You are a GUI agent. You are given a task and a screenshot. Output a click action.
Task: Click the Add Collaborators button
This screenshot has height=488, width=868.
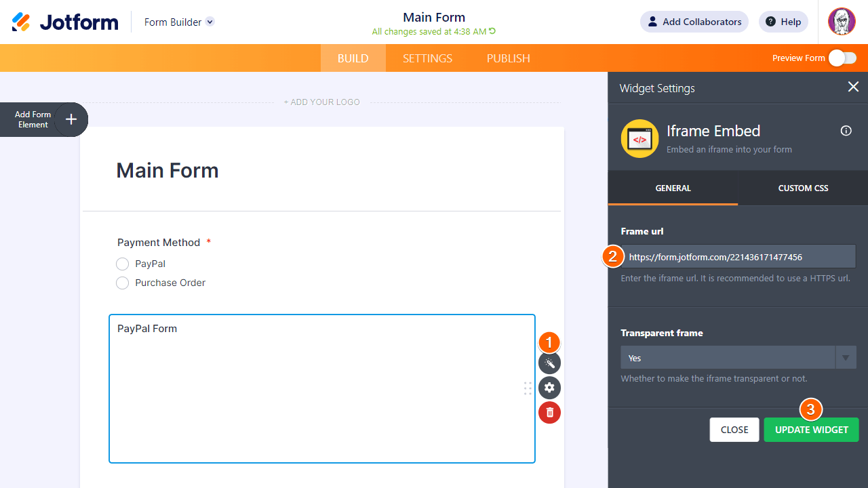[x=694, y=22]
